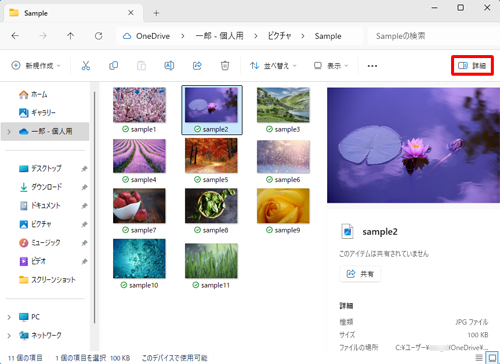Click chevron after ピクチャ in address bar
The height and width of the screenshot is (364, 500).
(x=303, y=36)
